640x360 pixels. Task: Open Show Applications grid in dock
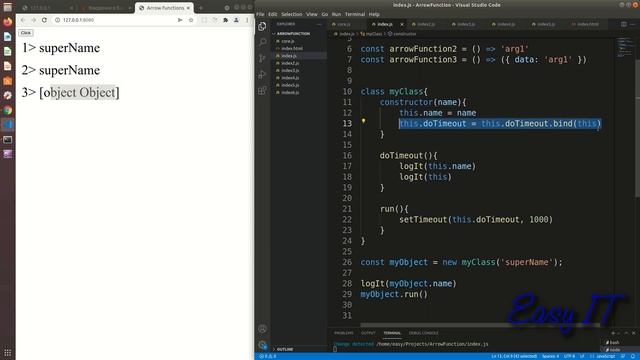(8, 352)
